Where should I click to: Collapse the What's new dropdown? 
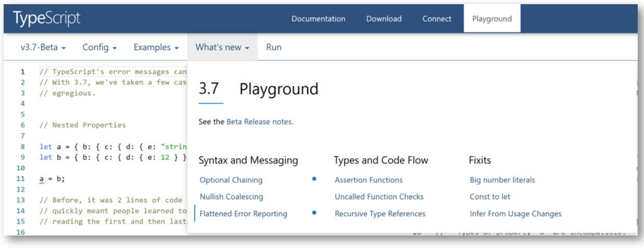pos(222,47)
